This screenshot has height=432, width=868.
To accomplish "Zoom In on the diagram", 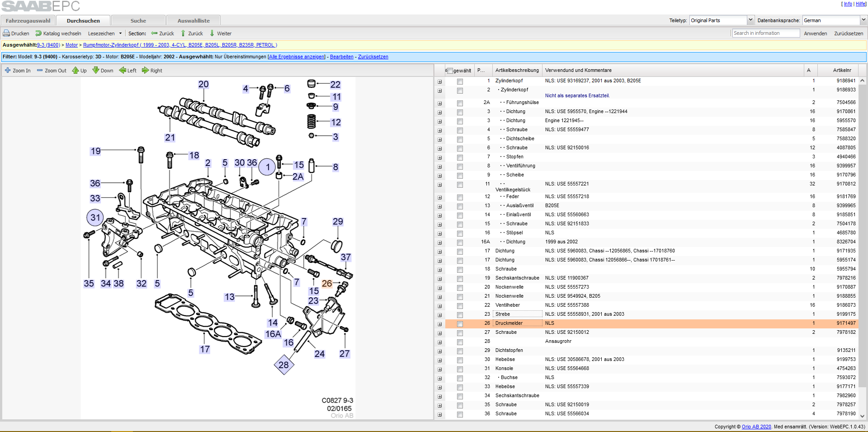I will tap(7, 71).
